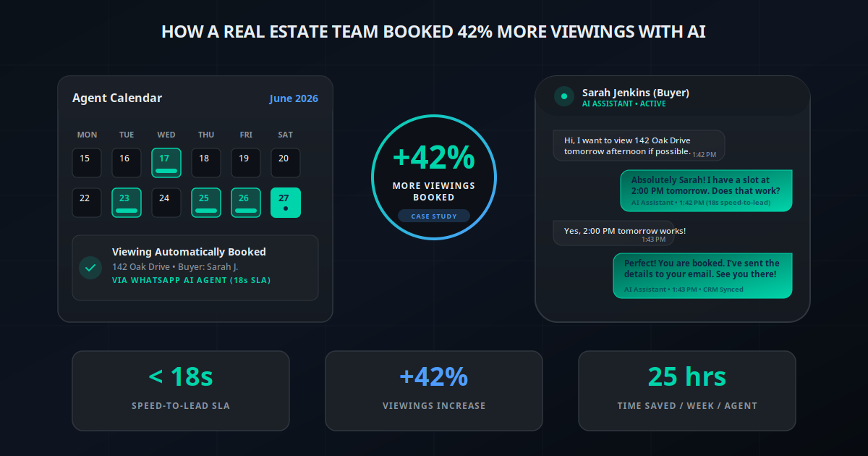Click the +42% circle headline figure
The width and height of the screenshot is (868, 456).
click(434, 158)
